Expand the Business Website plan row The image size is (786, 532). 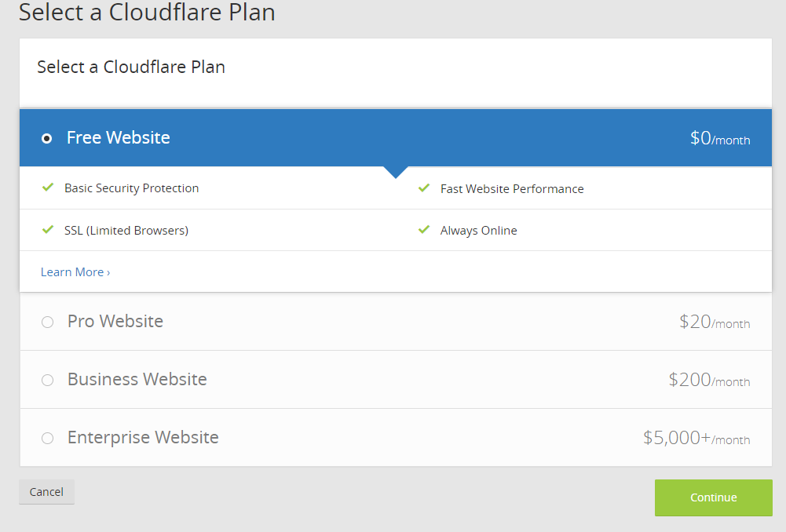pyautogui.click(x=393, y=380)
